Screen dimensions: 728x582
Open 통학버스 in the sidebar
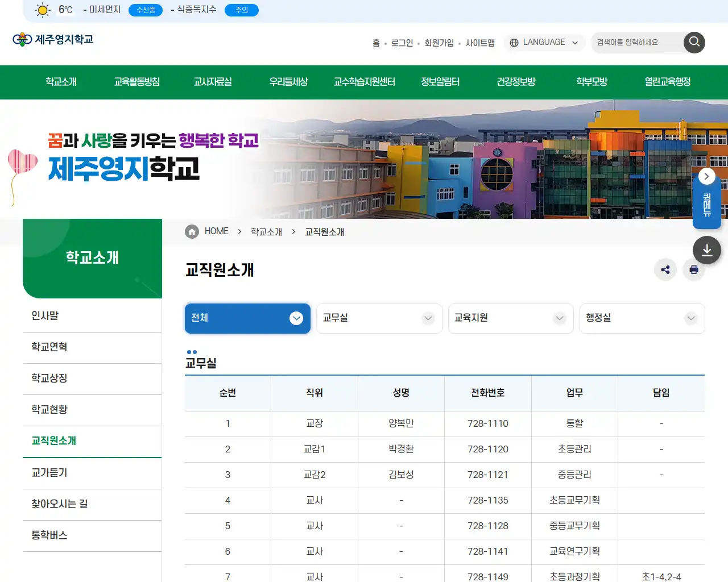[92, 535]
